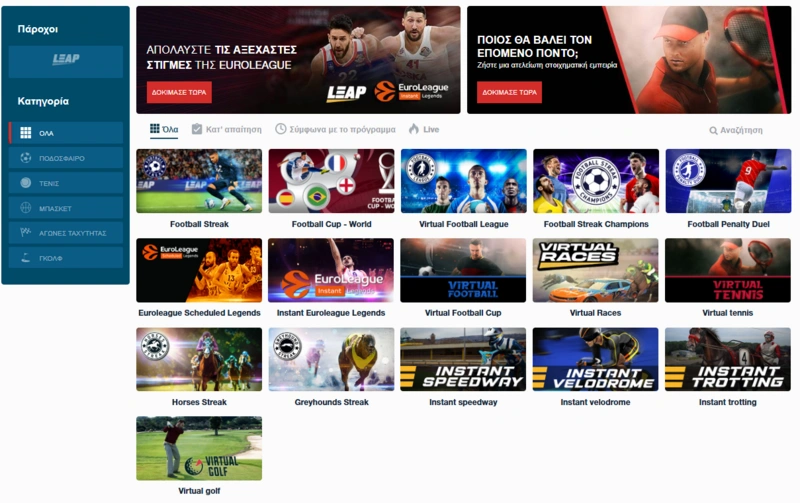Screen dimensions: 800x503
Task: Click the basketball icon beside ΜΠΑΣΚΕΤ
Action: pyautogui.click(x=26, y=208)
